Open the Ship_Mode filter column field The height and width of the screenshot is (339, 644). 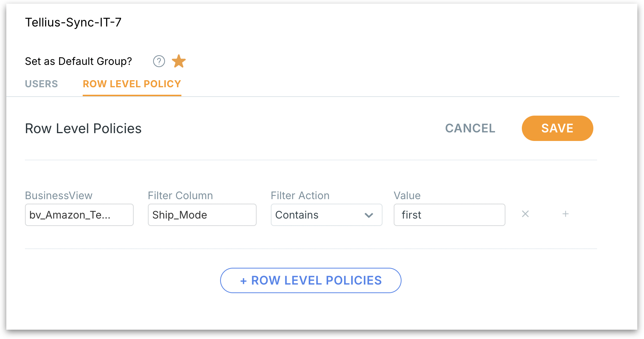(202, 215)
